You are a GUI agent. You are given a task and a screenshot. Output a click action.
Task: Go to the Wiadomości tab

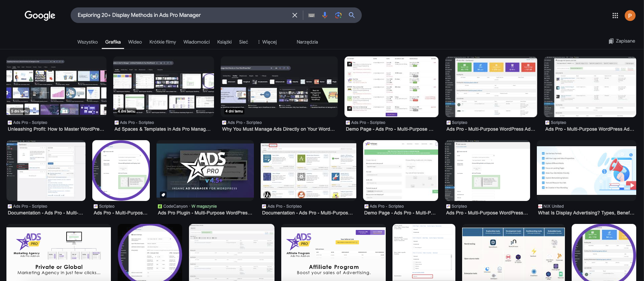(x=196, y=42)
